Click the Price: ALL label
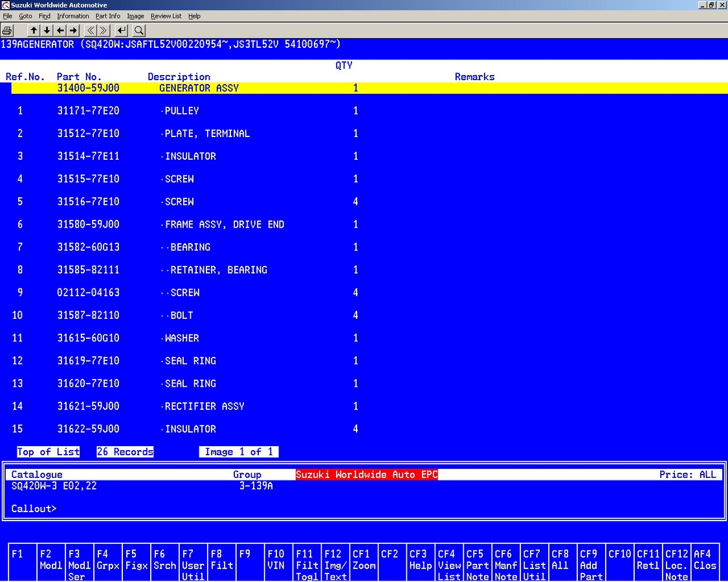728x582 pixels. click(688, 474)
